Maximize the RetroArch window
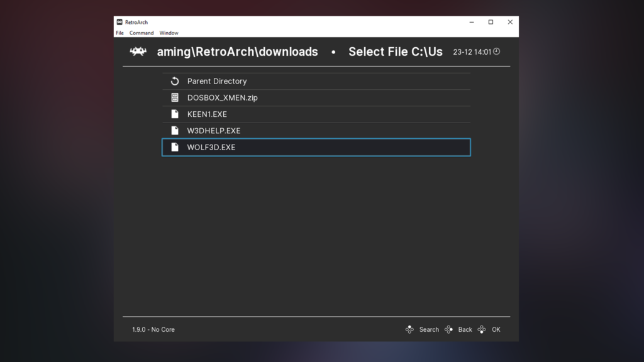This screenshot has width=644, height=362. [x=491, y=22]
